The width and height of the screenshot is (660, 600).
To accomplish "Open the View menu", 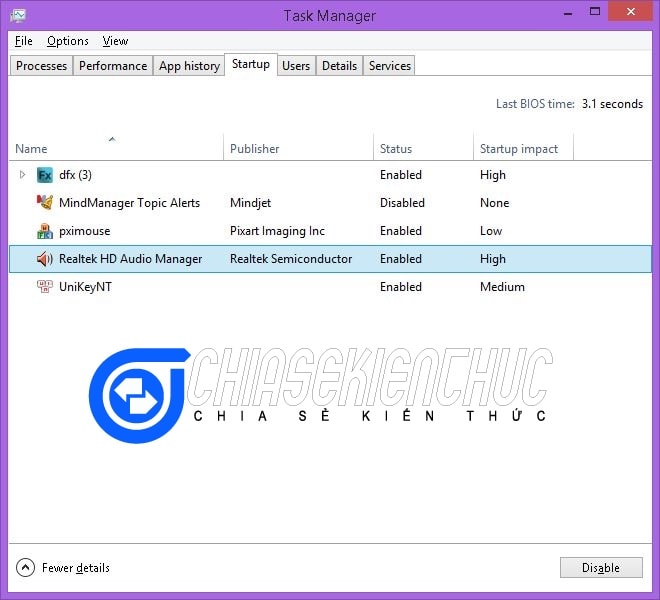I will click(x=115, y=41).
